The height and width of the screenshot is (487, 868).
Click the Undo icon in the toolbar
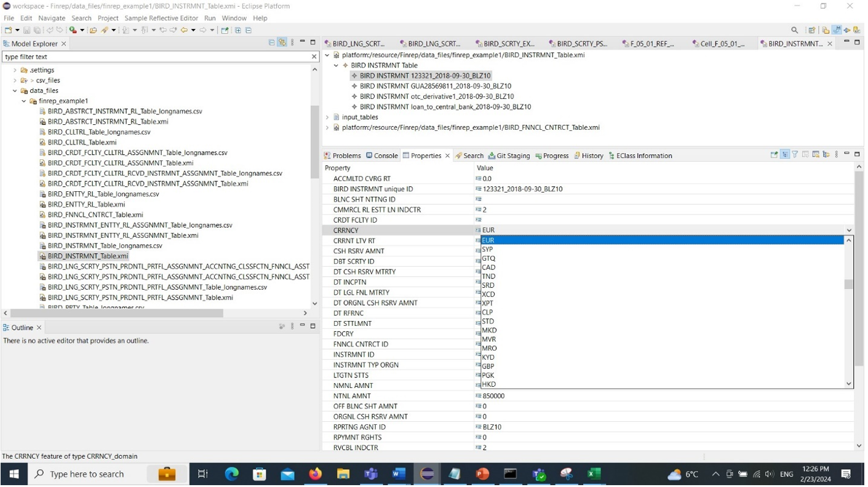[50, 30]
